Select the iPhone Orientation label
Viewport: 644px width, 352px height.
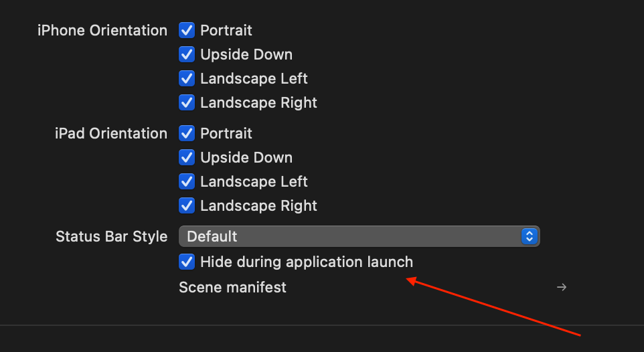(x=102, y=30)
